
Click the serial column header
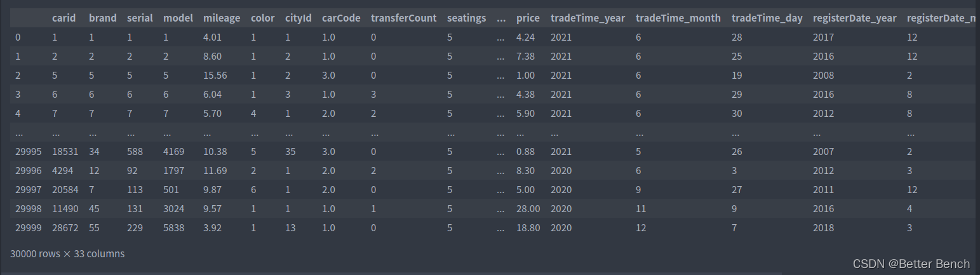pyautogui.click(x=140, y=18)
